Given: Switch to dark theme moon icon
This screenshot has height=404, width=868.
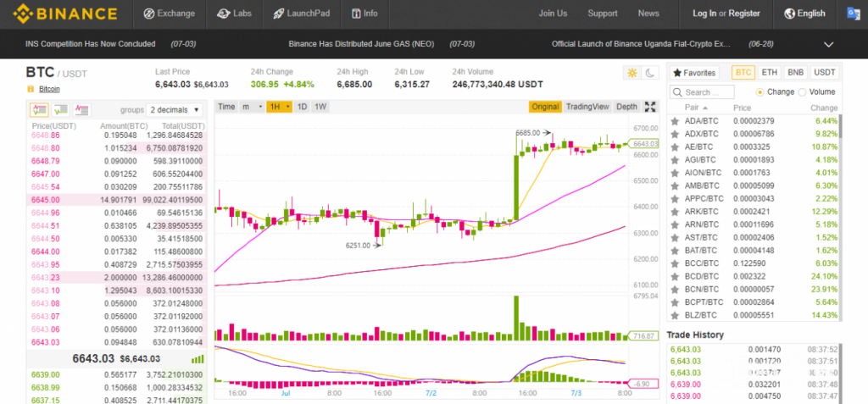Looking at the screenshot, I should tap(650, 73).
